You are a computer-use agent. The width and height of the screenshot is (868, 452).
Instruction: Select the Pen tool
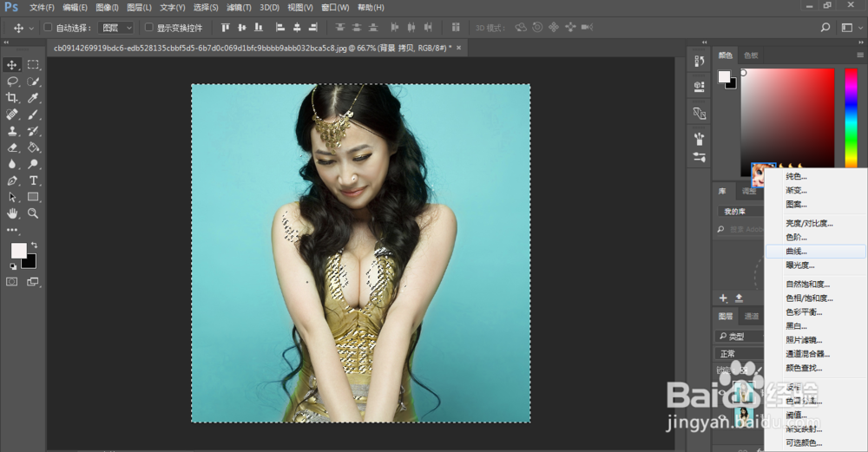click(x=11, y=181)
